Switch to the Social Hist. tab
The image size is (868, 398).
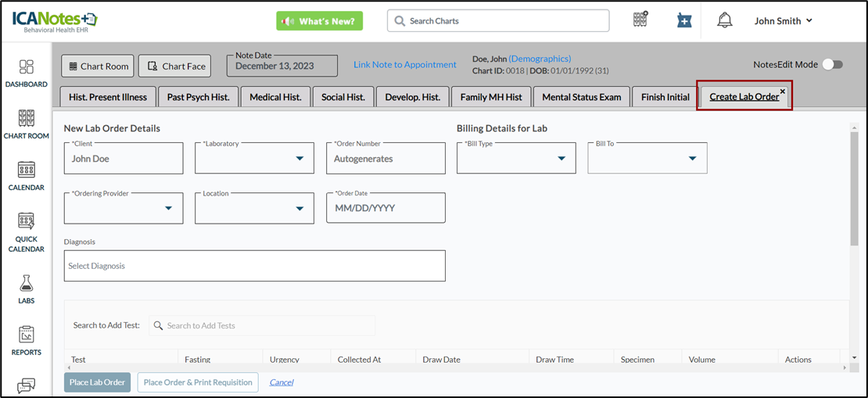[343, 97]
